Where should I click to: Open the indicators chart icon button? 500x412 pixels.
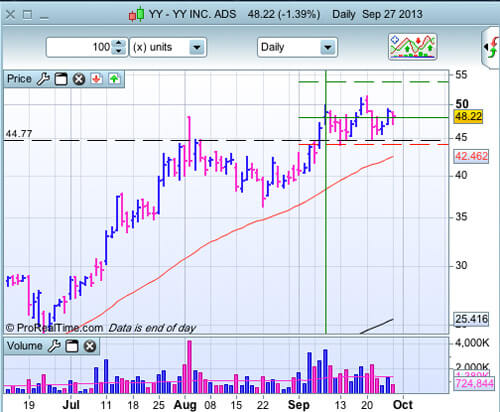tap(413, 47)
